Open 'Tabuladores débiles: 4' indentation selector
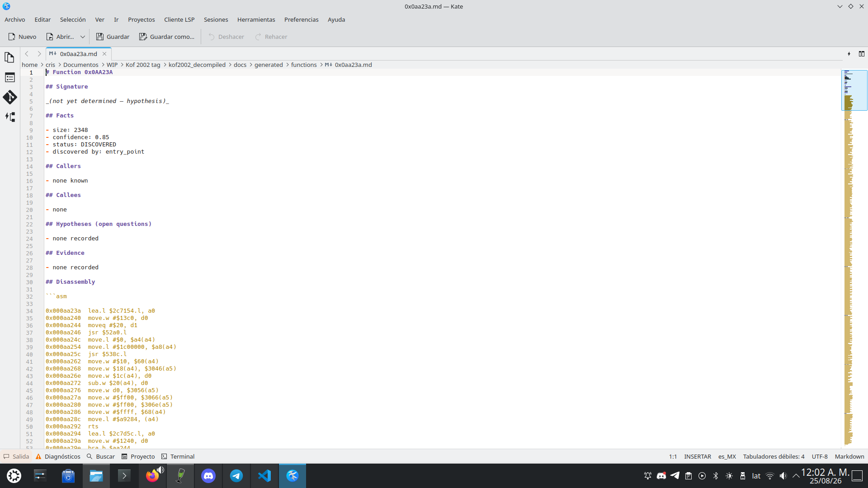This screenshot has height=488, width=868. [774, 456]
